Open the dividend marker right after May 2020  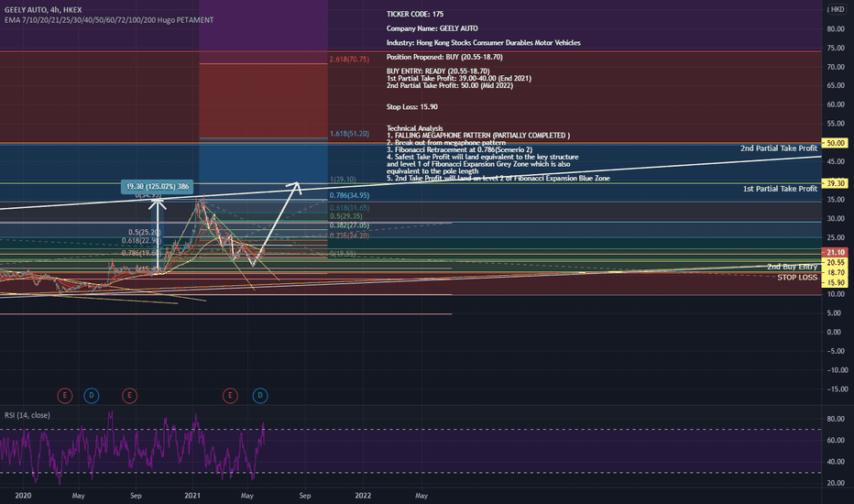pos(92,396)
